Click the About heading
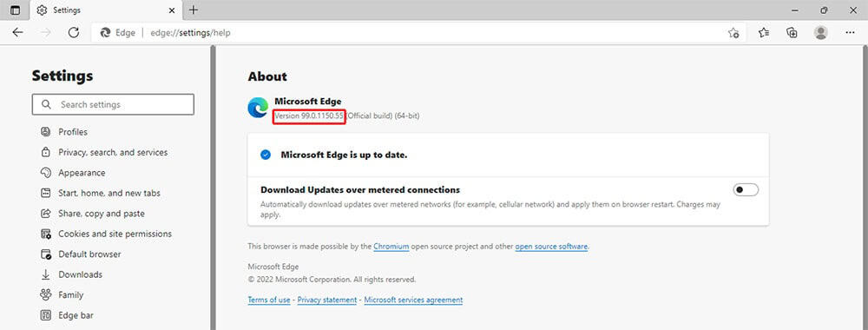Screen dimensions: 868x330 tap(267, 76)
